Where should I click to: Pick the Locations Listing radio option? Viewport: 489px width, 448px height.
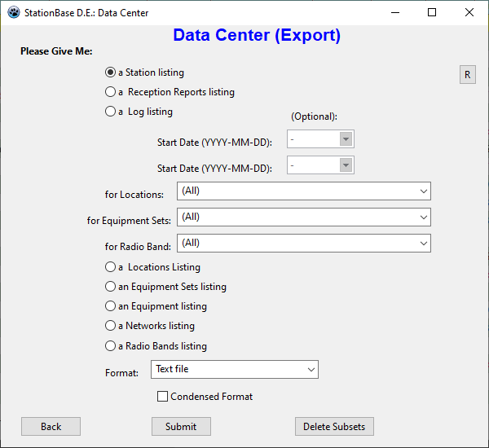[x=111, y=266]
